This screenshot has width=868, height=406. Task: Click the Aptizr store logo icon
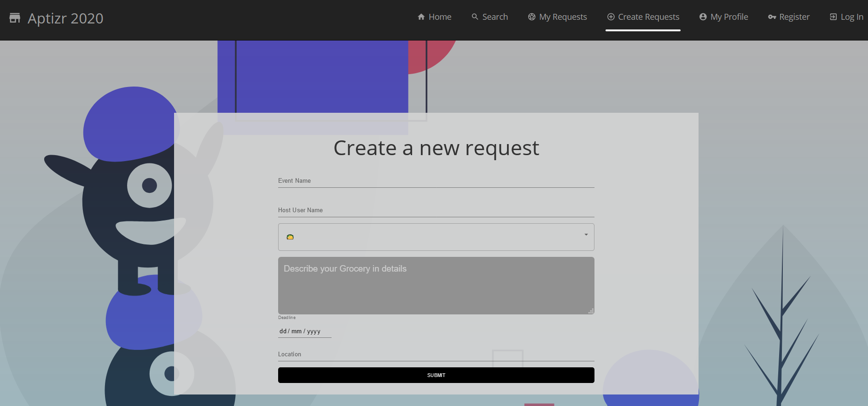pos(15,18)
